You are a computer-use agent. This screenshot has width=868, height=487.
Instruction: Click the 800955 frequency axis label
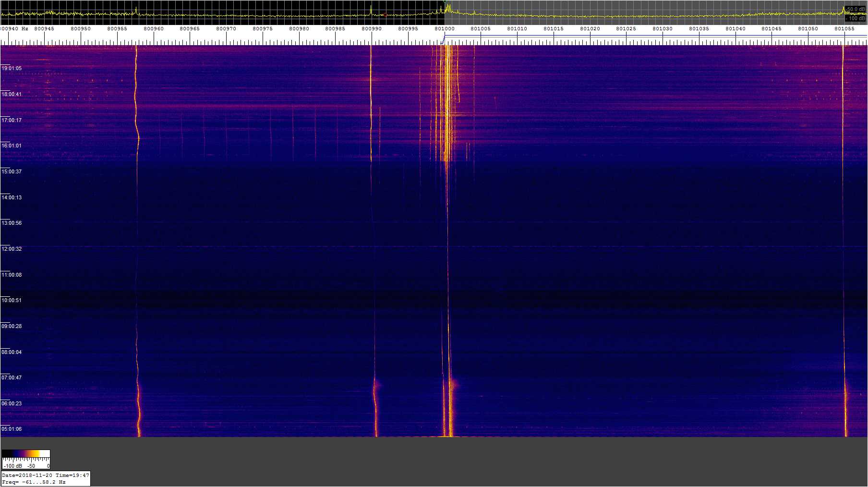point(117,29)
